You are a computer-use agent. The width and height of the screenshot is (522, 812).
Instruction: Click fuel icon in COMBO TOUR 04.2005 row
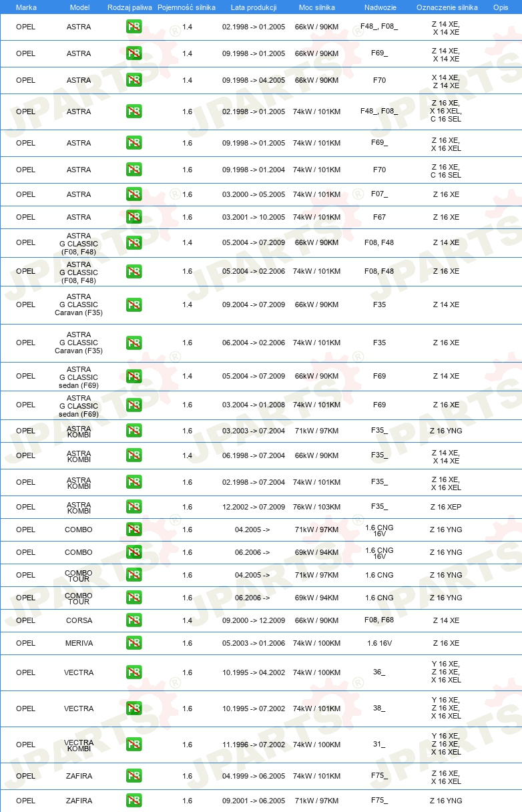134,575
